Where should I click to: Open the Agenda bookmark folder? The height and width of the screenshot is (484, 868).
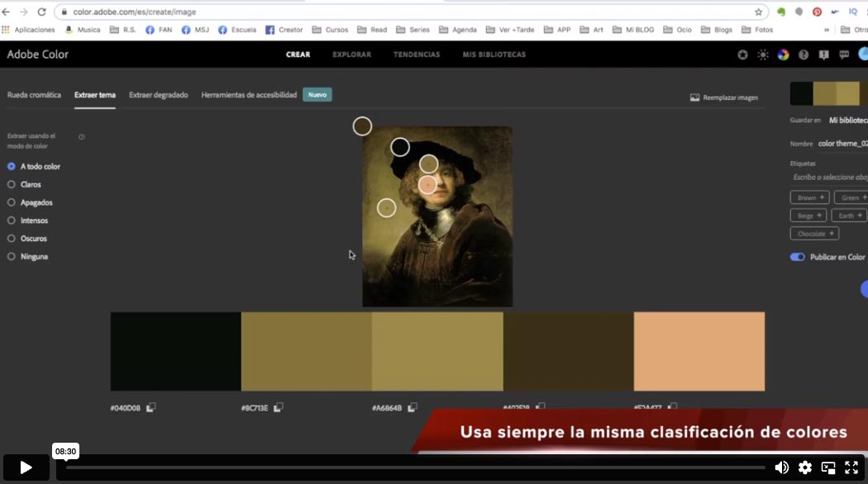tap(458, 30)
